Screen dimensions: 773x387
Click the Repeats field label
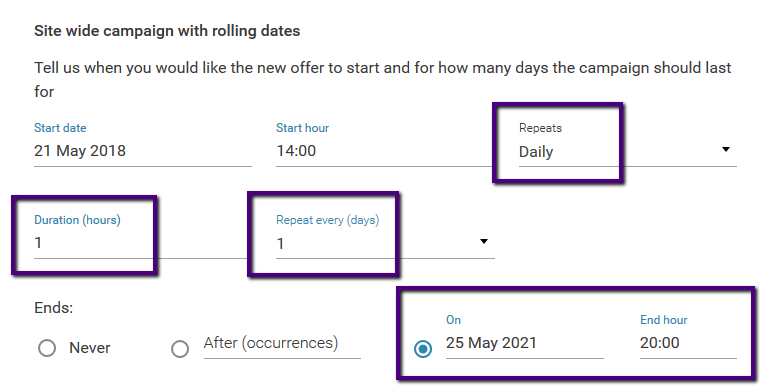point(540,128)
